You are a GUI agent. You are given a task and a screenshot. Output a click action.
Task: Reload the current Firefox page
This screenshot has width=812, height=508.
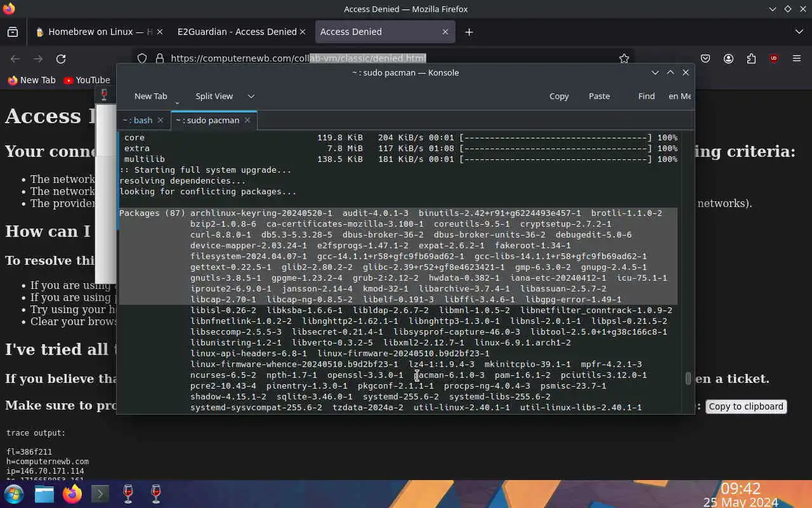point(61,58)
